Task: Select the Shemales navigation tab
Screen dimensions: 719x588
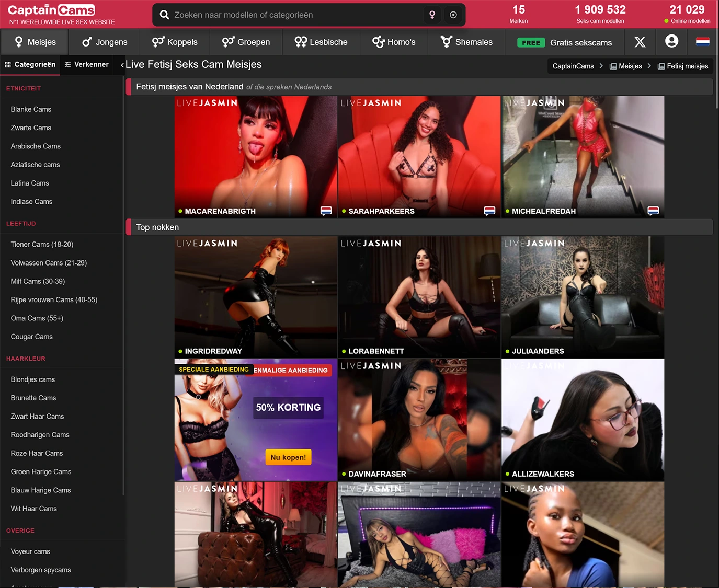Action: (x=466, y=42)
